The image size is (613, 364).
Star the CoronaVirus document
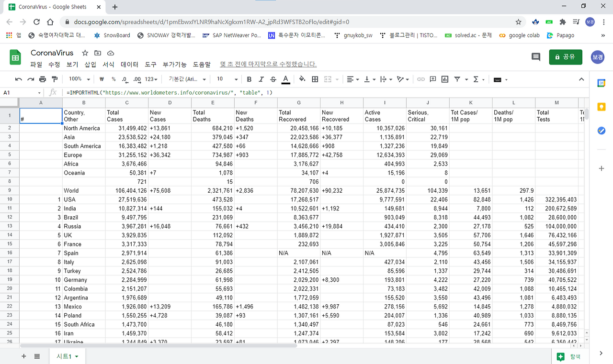(85, 53)
